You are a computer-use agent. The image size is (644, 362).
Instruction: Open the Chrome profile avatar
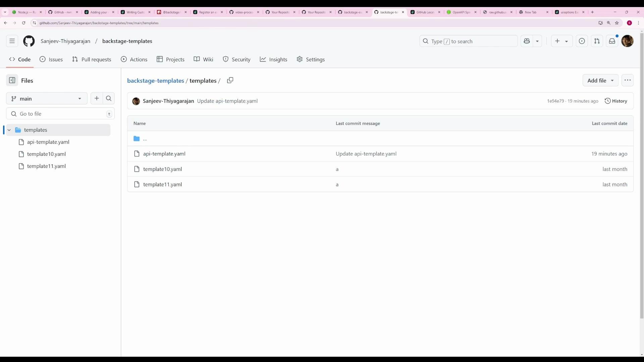click(629, 23)
